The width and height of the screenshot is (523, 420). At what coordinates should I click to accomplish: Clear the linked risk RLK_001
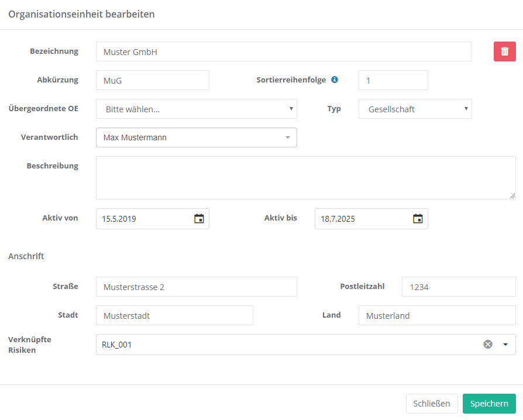(x=488, y=345)
